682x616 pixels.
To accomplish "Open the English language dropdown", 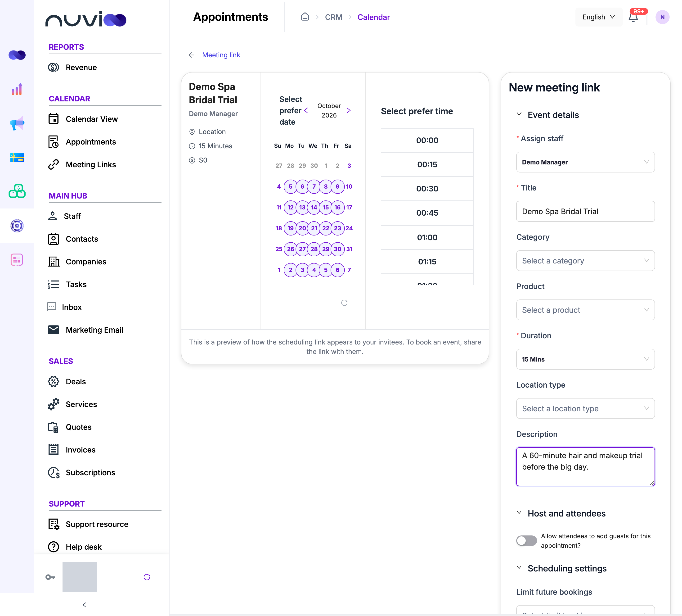I will point(599,17).
